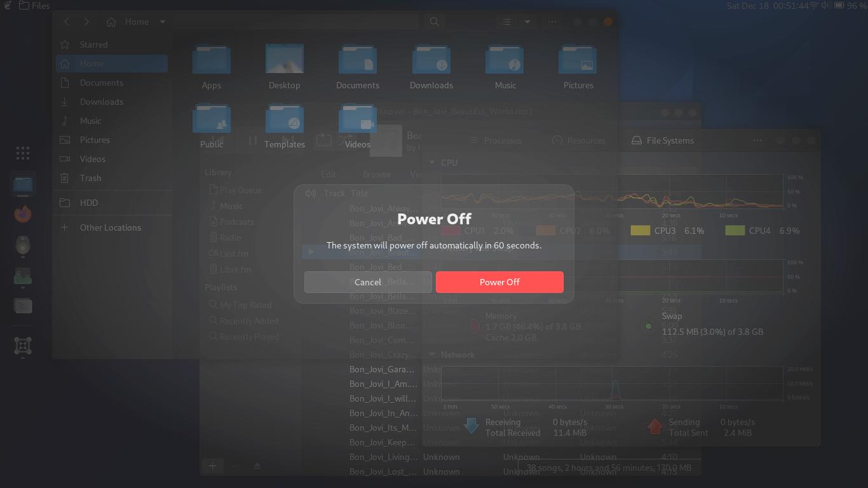Click the CPU4 green color swatch

(735, 231)
